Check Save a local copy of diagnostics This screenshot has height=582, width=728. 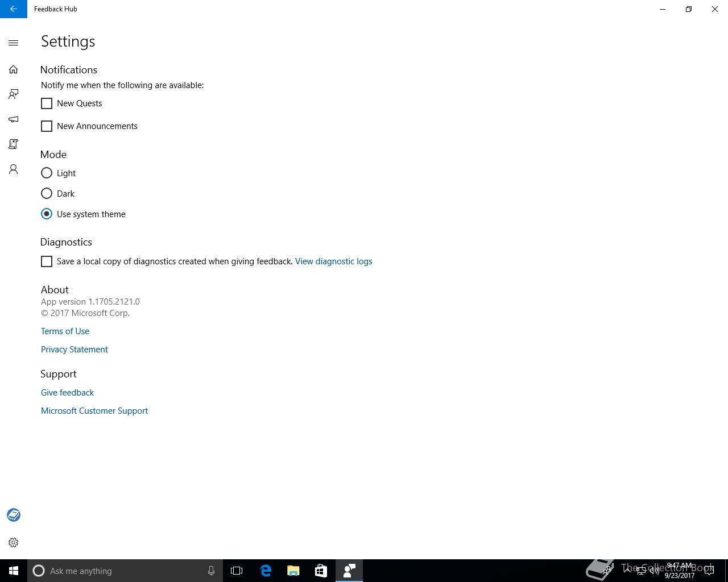point(47,261)
